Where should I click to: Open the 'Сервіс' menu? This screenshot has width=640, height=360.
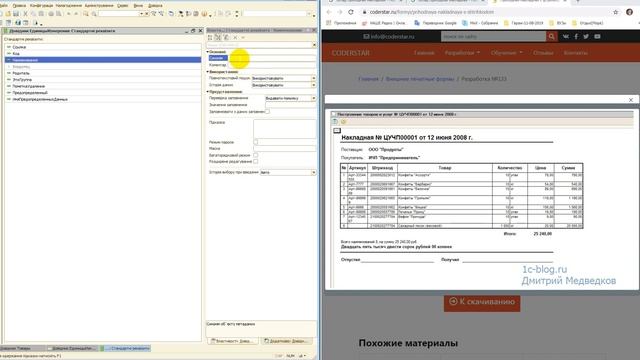(x=123, y=6)
